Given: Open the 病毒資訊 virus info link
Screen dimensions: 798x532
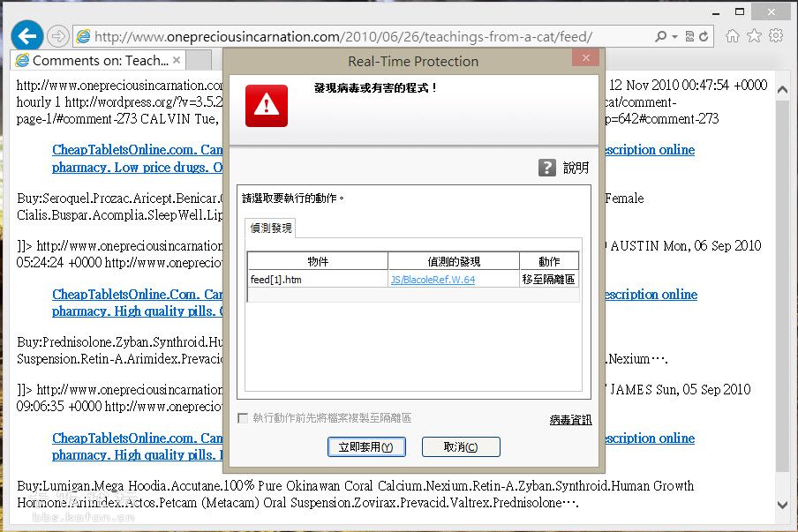Looking at the screenshot, I should point(570,420).
